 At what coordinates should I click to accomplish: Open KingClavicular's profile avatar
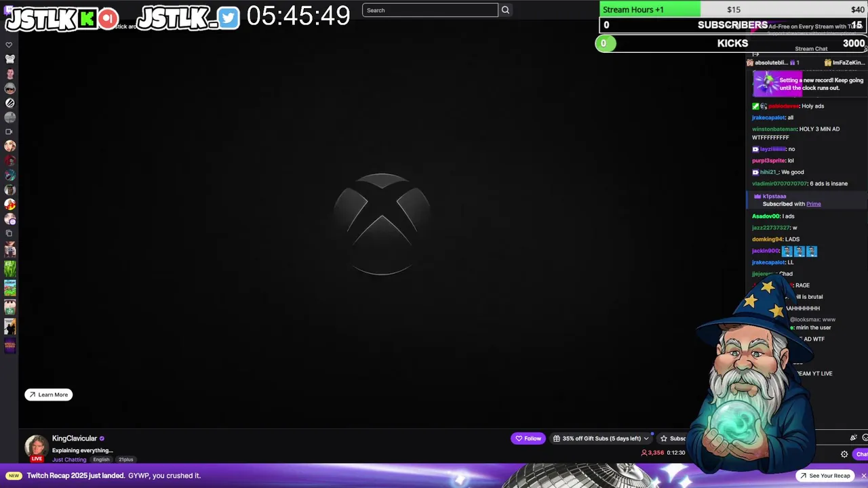pos(37,447)
